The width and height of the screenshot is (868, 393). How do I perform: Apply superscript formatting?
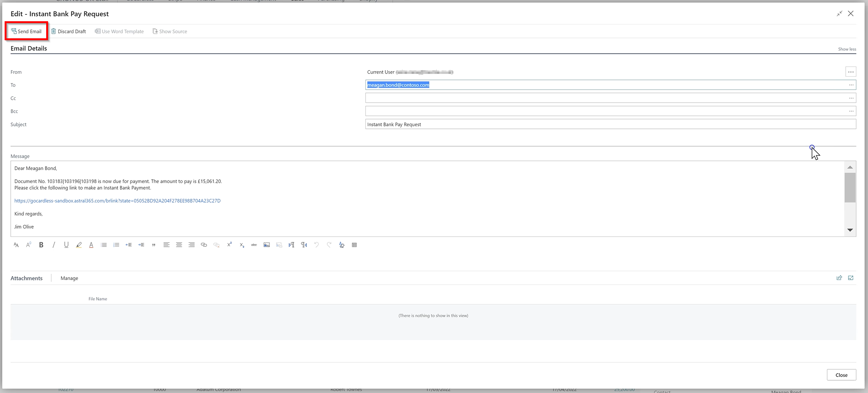tap(229, 245)
